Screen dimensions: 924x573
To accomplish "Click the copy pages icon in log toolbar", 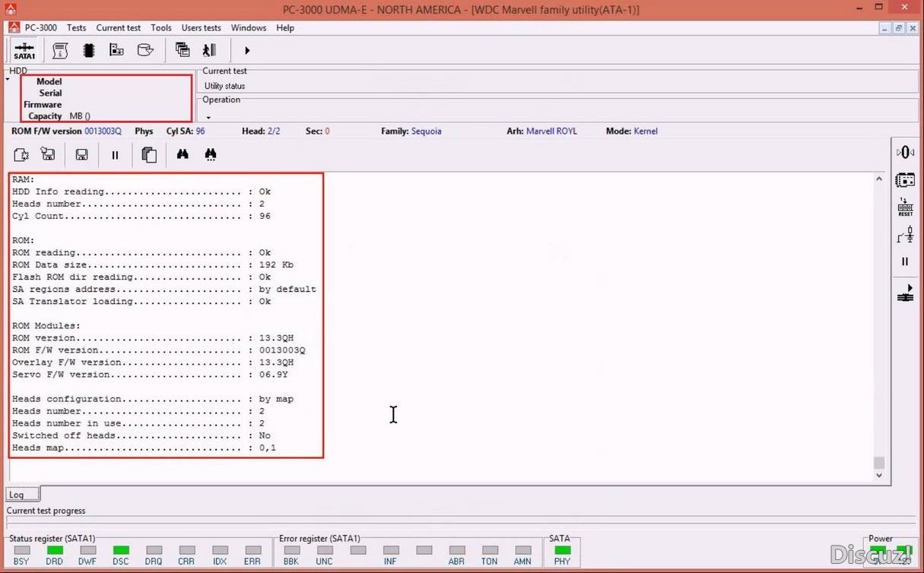I will coord(149,155).
